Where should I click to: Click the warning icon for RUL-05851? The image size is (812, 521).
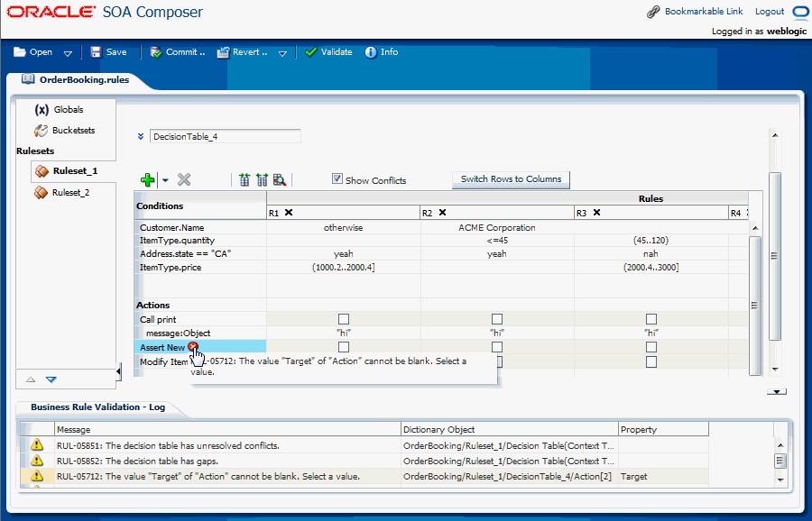tap(37, 445)
